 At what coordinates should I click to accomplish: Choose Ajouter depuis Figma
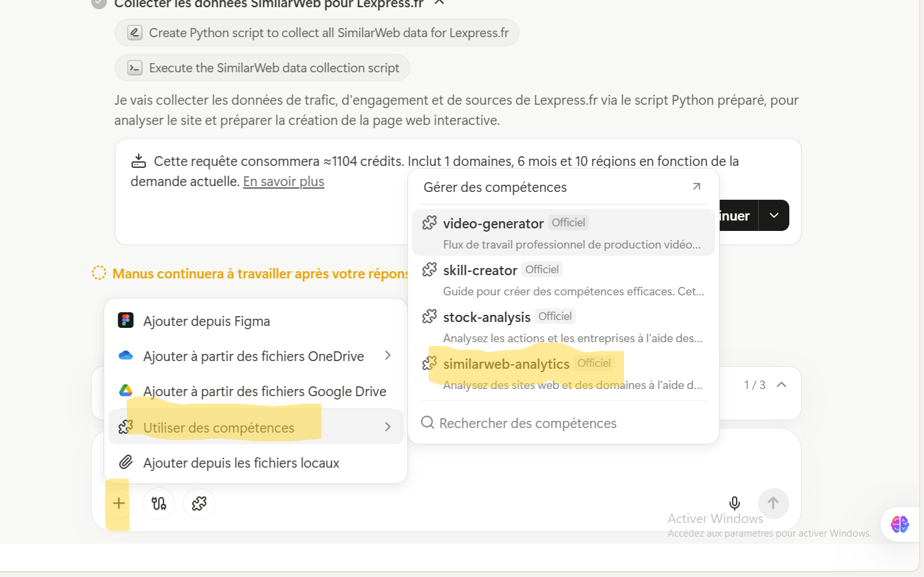click(x=206, y=321)
